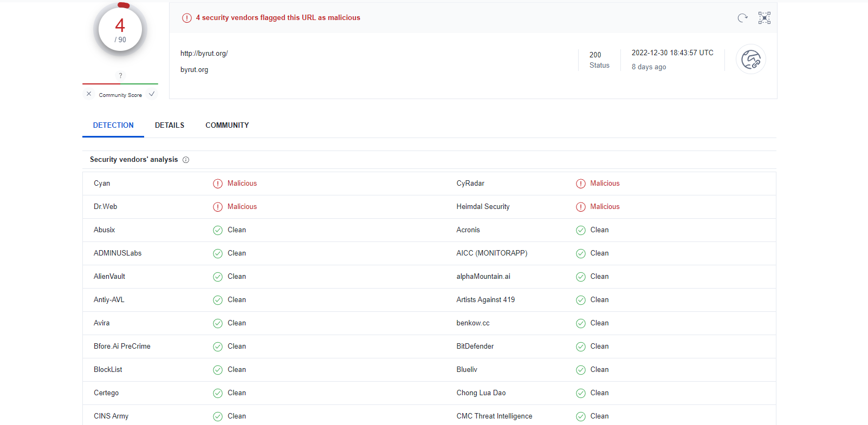The image size is (868, 425).
Task: Open the similarity graph icon
Action: pyautogui.click(x=764, y=18)
